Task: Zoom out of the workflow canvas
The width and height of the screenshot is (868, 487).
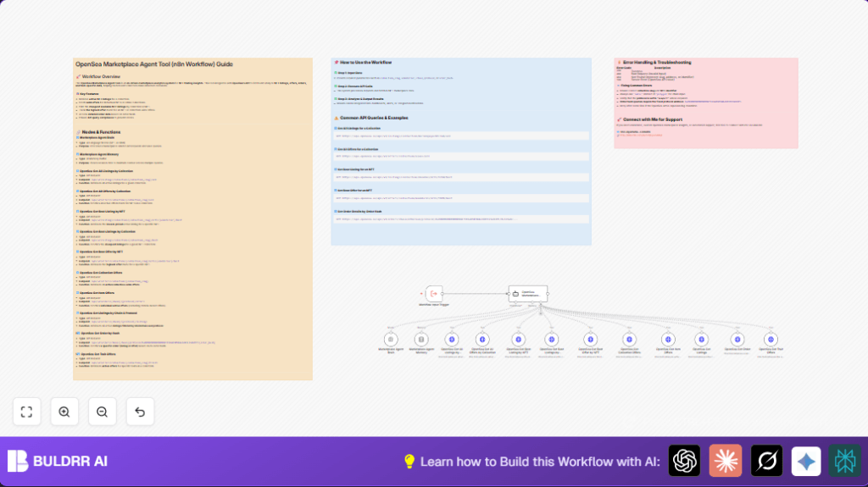Action: [102, 412]
